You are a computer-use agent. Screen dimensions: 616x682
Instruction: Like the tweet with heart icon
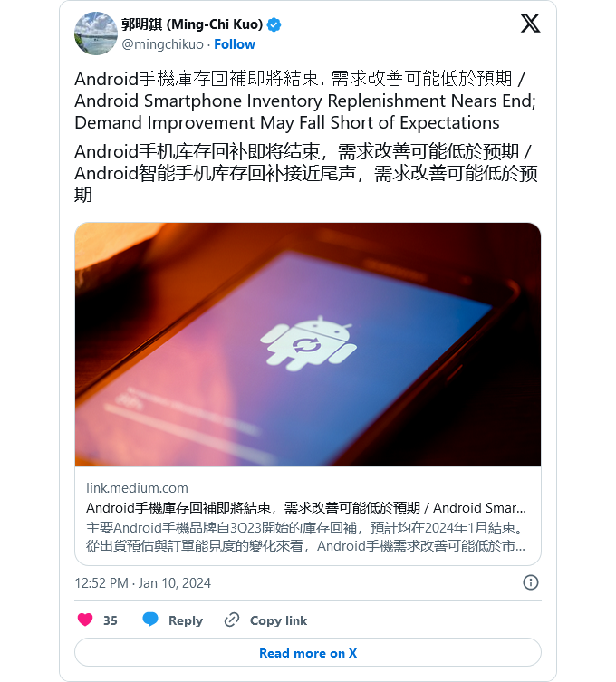point(85,620)
